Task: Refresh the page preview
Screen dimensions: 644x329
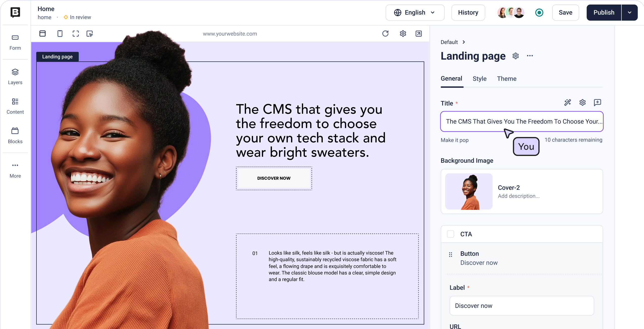Action: 385,33
